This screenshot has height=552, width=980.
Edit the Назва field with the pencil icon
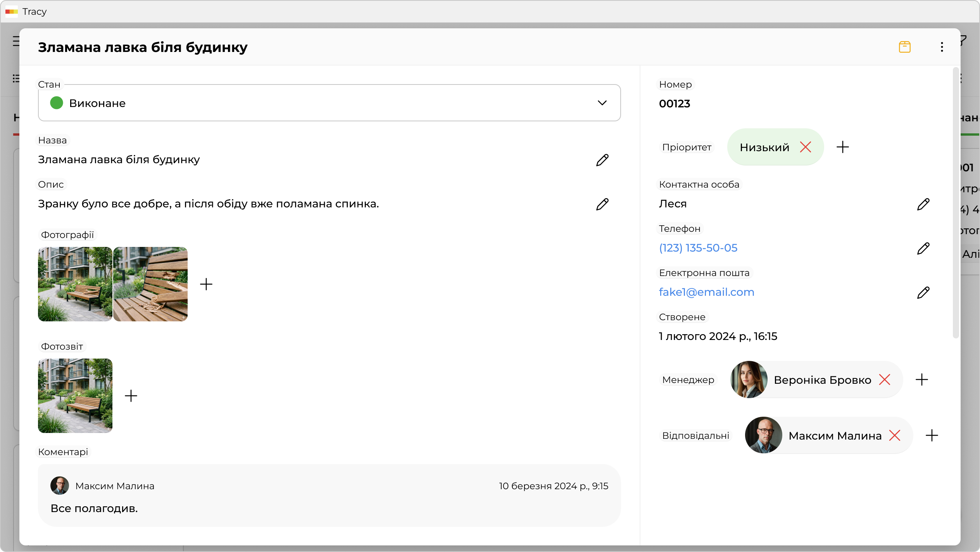coord(602,160)
